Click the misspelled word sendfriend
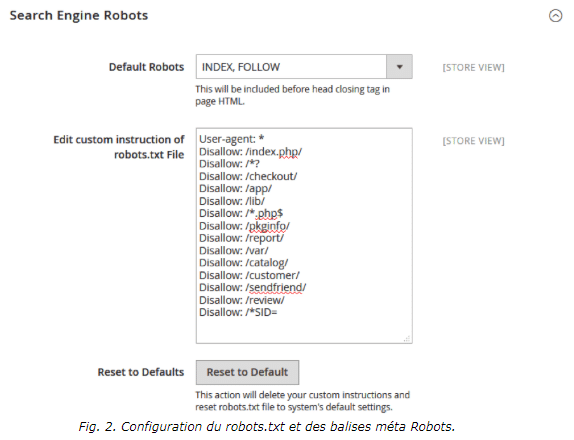The width and height of the screenshot is (574, 440). [275, 287]
